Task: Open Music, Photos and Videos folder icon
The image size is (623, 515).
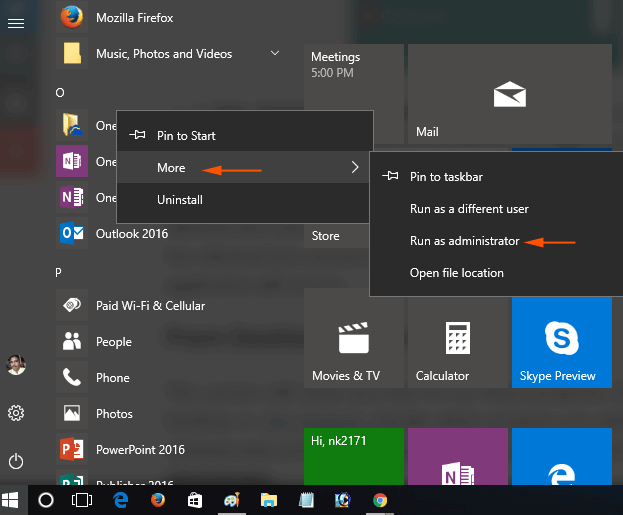Action: [x=72, y=54]
